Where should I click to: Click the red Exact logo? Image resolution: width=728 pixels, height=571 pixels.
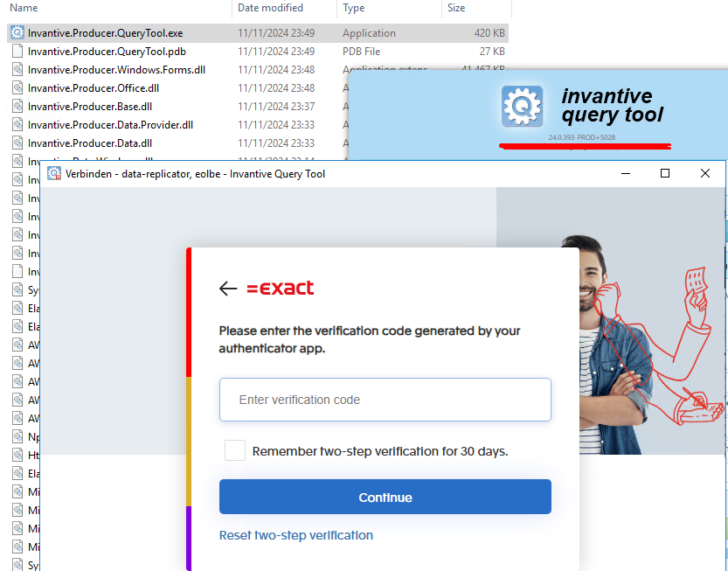tap(280, 288)
